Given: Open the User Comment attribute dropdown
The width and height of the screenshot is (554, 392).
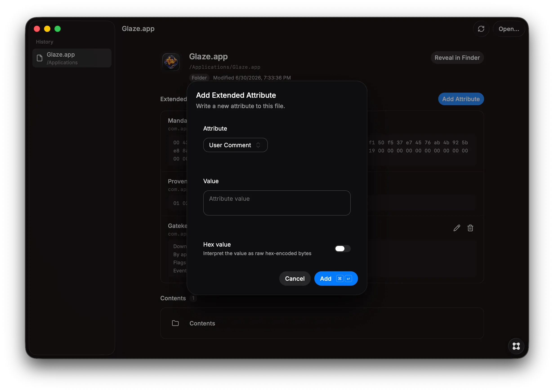Looking at the screenshot, I should click(235, 145).
